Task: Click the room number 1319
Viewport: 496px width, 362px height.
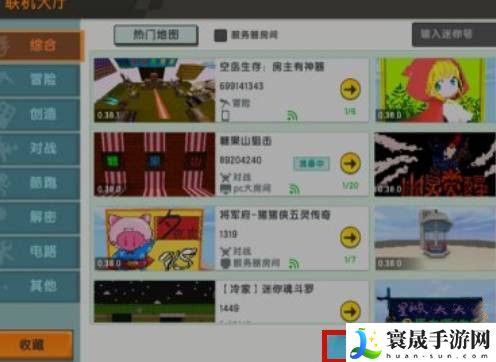Action: point(228,234)
